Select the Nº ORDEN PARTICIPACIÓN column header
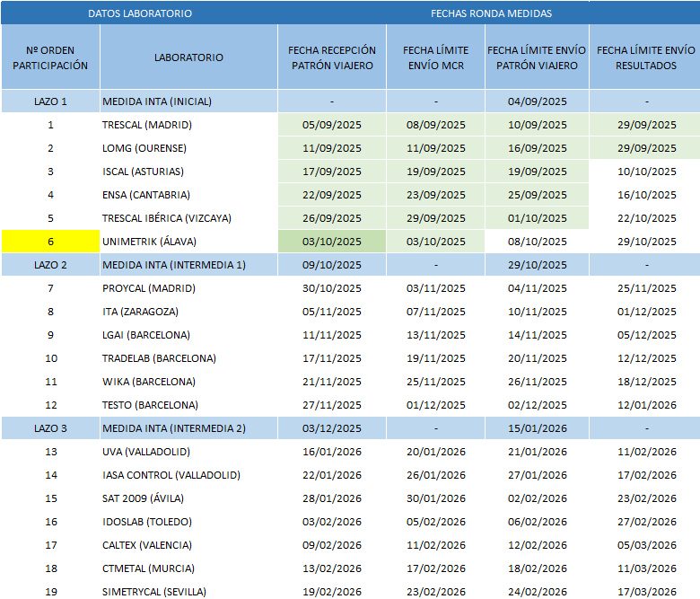700x599 pixels. click(50, 57)
